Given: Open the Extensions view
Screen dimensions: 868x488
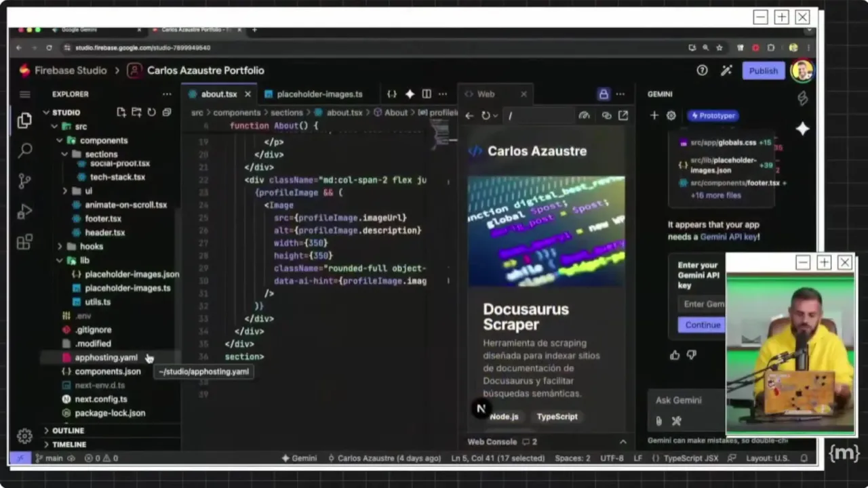Looking at the screenshot, I should click(x=24, y=242).
